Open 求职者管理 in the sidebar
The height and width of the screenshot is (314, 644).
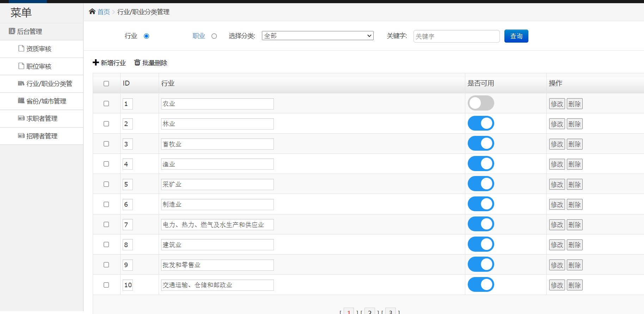[42, 119]
